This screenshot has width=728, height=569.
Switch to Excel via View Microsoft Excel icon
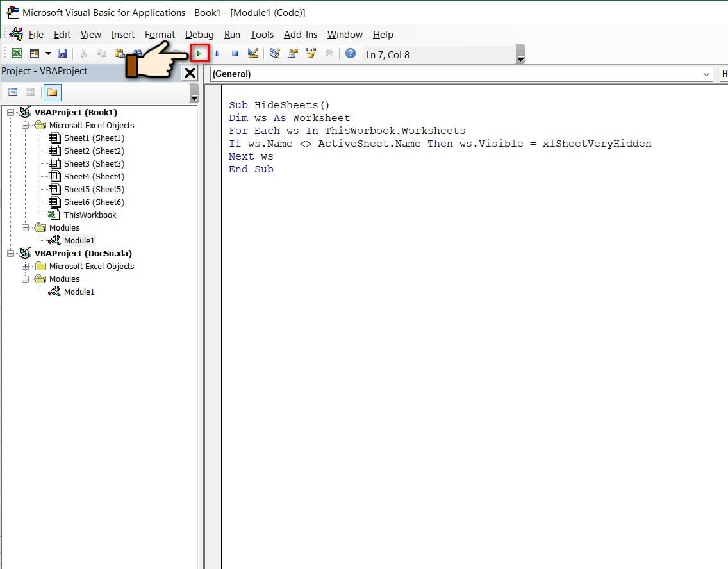17,54
